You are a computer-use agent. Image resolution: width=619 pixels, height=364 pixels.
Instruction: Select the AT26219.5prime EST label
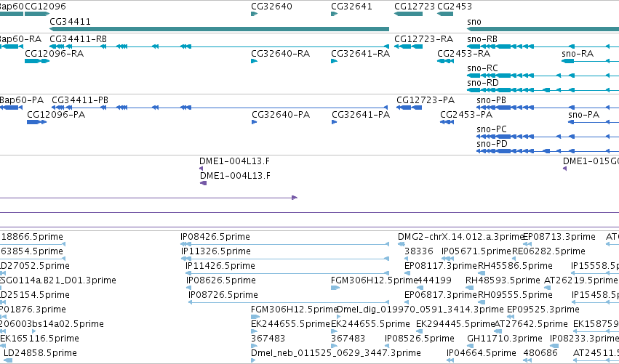pos(580,280)
